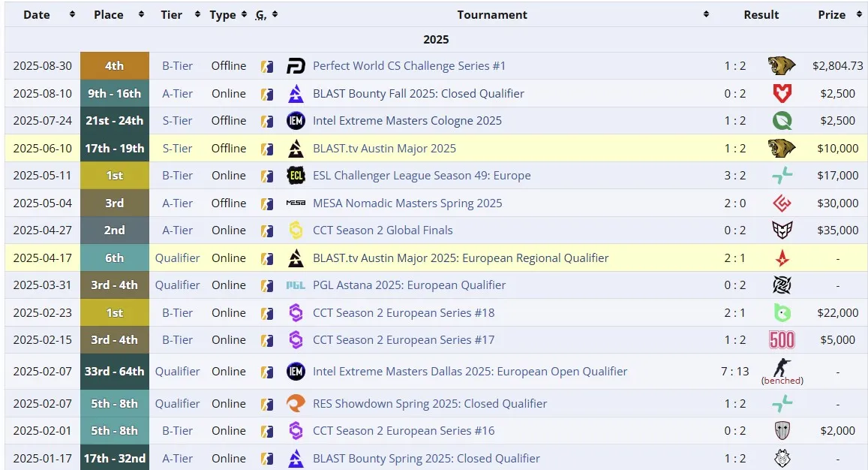Open BLAST.tv Austin Major 2025 link
868x470 pixels.
click(x=384, y=149)
